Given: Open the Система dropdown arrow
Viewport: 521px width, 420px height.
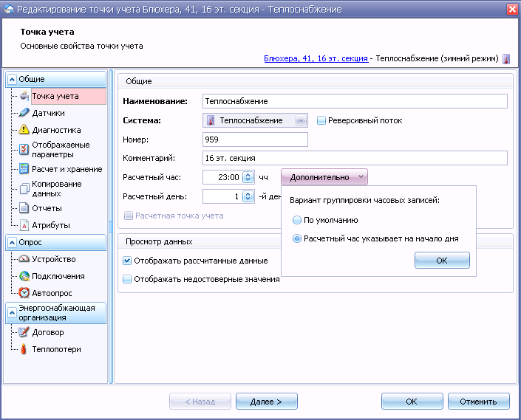Looking at the screenshot, I should [301, 120].
